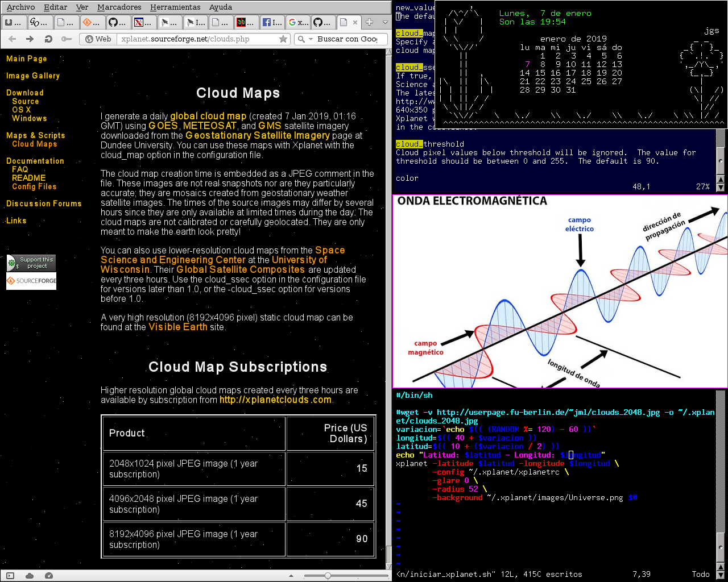
Task: Open the Discussion Forums link
Action: (44, 203)
